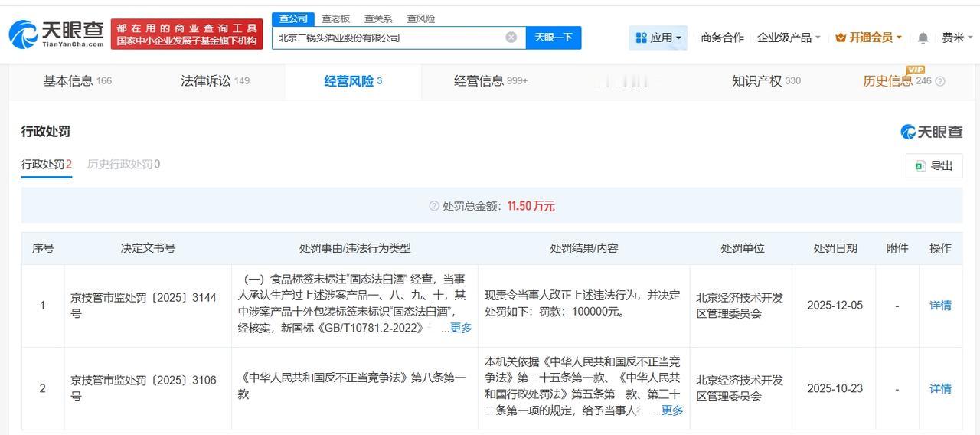Clear the search field with the X icon
980x435 pixels.
coord(511,38)
